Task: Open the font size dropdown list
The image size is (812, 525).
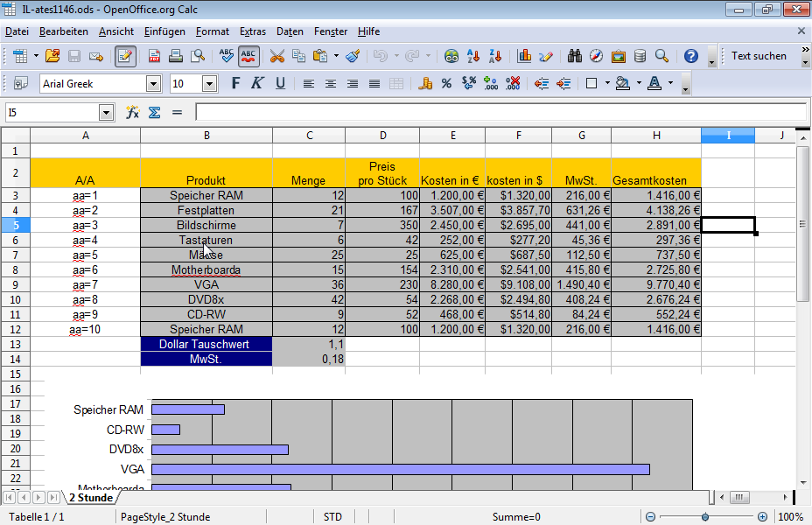Action: [x=209, y=84]
